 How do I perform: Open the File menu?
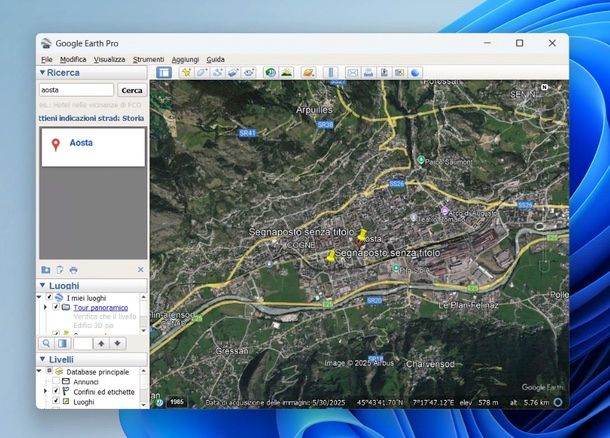point(47,59)
